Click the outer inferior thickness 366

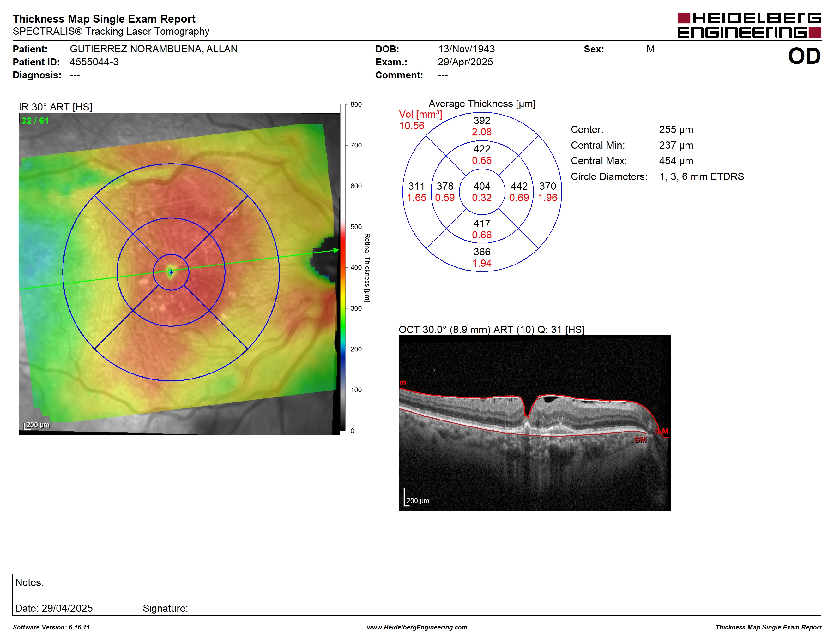(x=481, y=252)
